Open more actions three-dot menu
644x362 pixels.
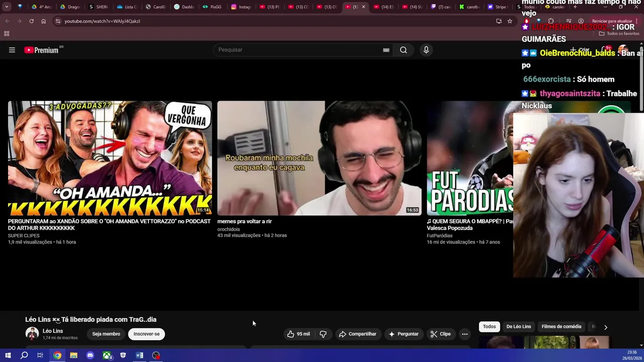(465, 334)
